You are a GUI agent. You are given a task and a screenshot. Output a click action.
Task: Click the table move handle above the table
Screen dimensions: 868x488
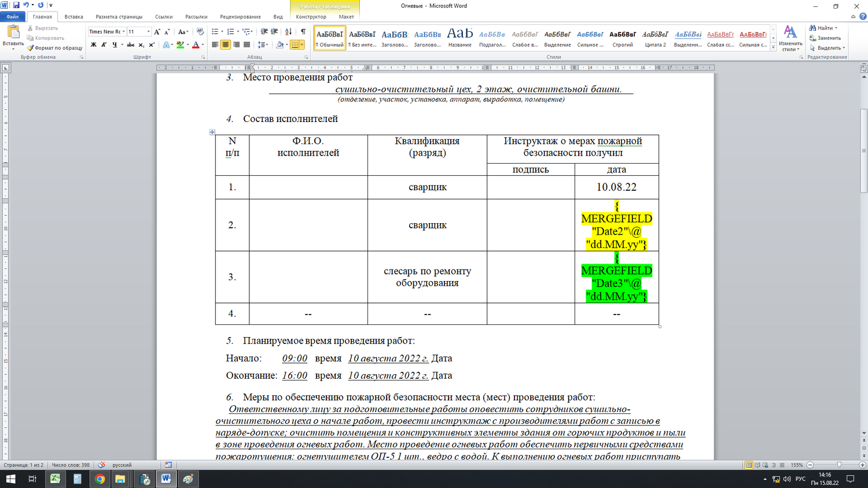[x=212, y=132]
